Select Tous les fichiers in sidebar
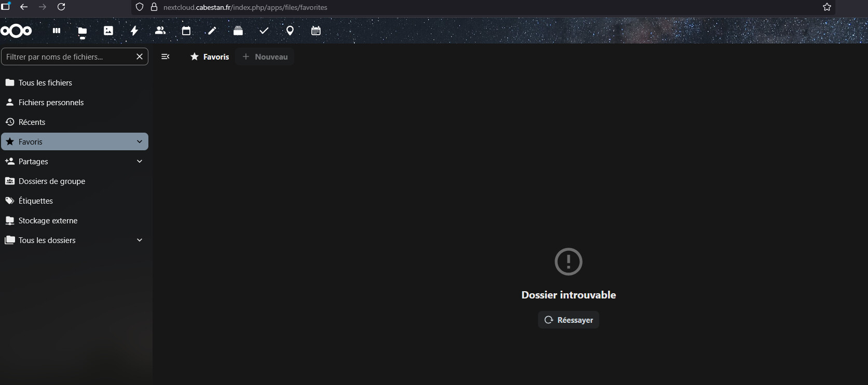 (x=45, y=82)
